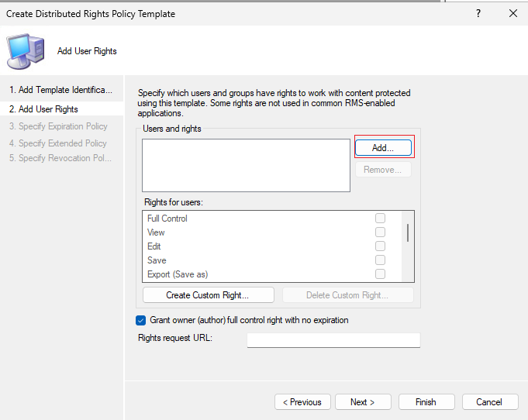
Task: Click Finish to complete the template
Action: 426,402
